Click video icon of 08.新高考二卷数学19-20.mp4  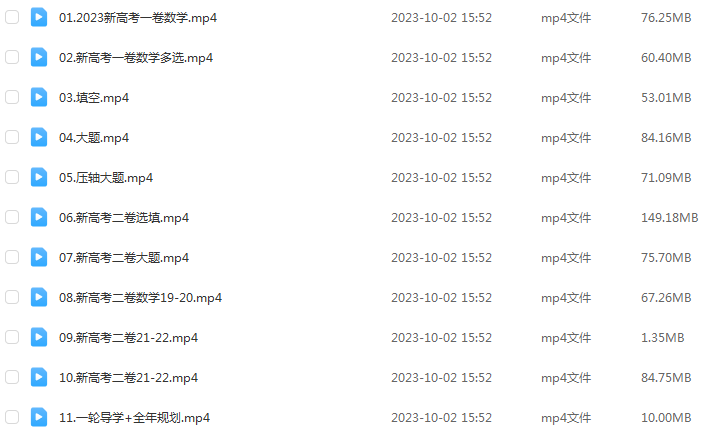(39, 297)
